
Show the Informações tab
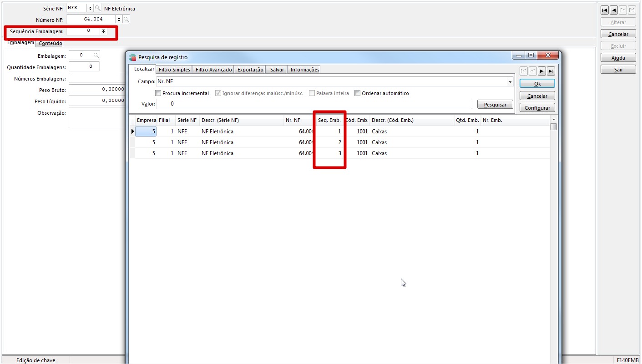point(305,70)
